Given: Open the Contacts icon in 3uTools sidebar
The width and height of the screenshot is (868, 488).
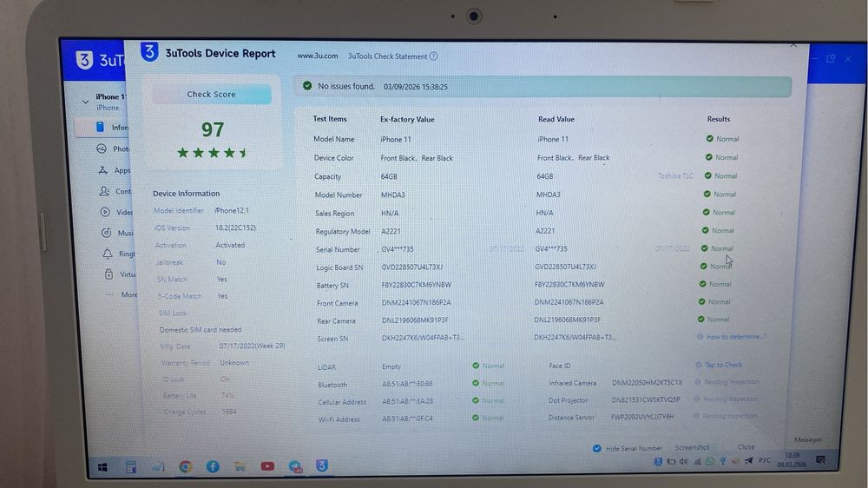Looking at the screenshot, I should click(104, 191).
